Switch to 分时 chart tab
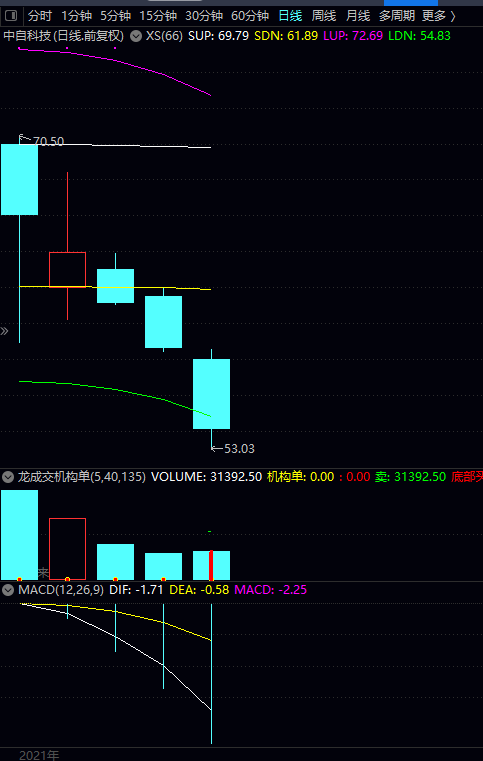The image size is (483, 761). [40, 16]
